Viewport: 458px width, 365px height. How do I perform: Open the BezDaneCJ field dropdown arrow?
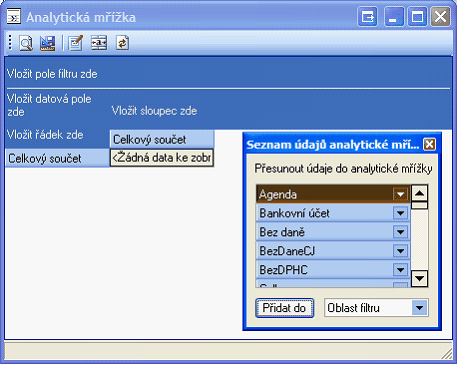pyautogui.click(x=400, y=251)
